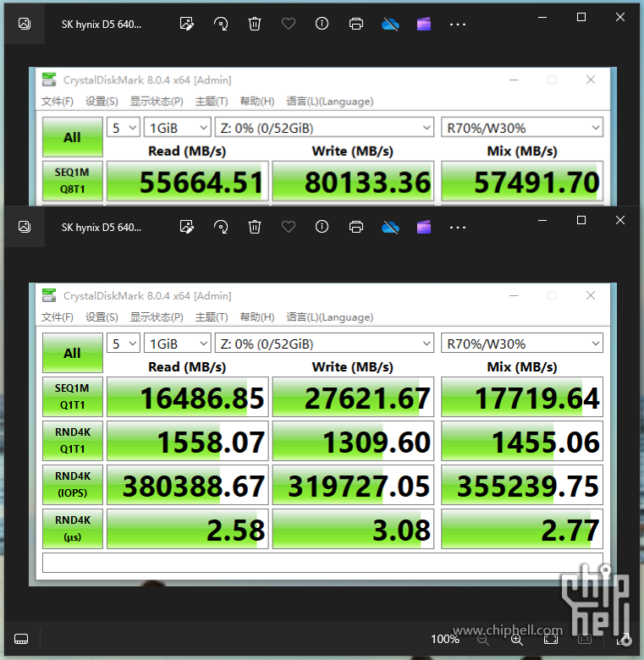The image size is (644, 660).
Task: Click the All button in upper CrystalDiskMark
Action: coord(73,137)
